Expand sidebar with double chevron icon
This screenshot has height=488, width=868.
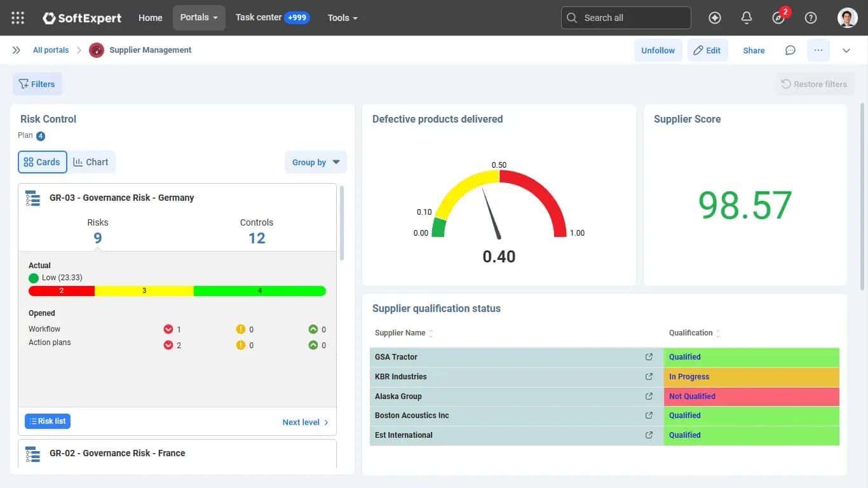(x=17, y=50)
